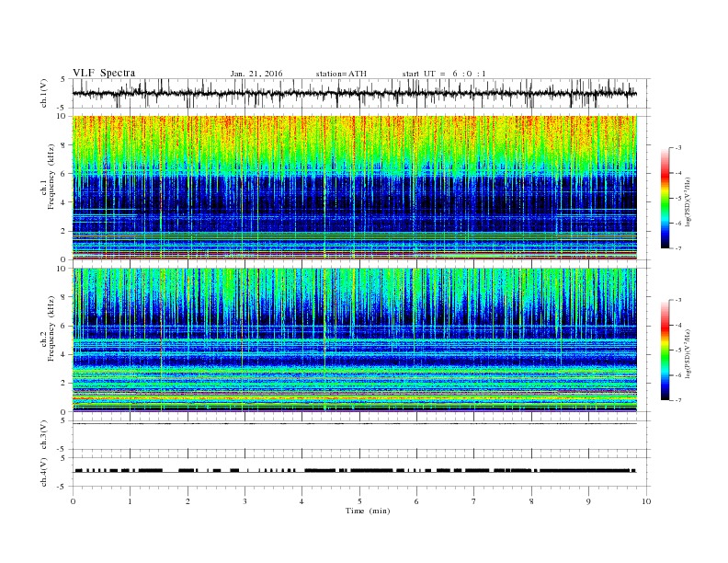
Task: Click the "0" tick on the time axis
Action: pos(73,501)
